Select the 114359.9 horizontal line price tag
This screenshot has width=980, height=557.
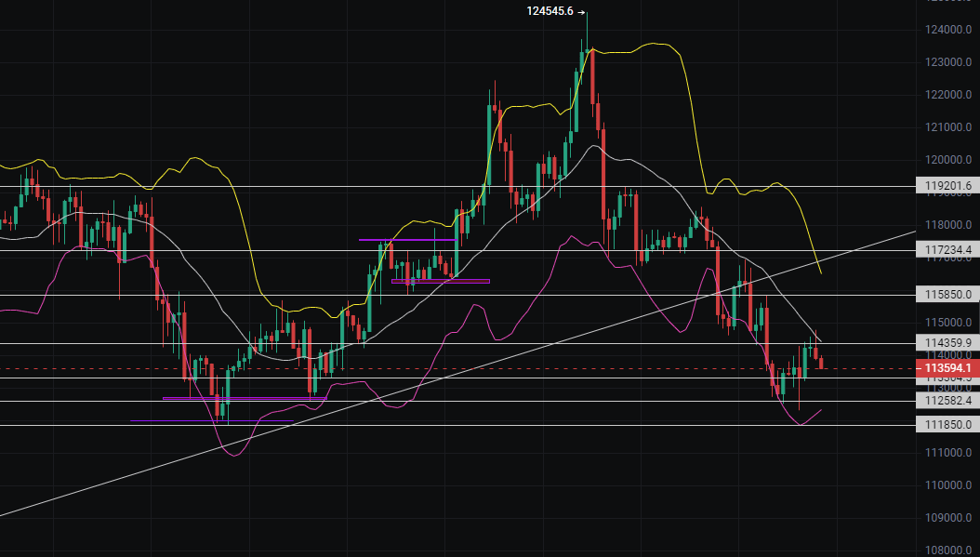(947, 342)
